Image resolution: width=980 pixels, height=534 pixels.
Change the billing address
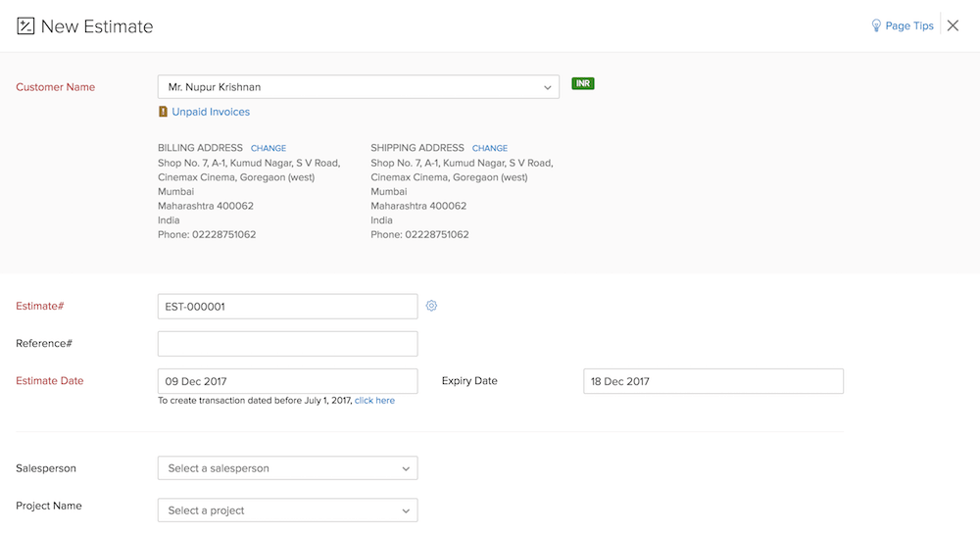(269, 149)
